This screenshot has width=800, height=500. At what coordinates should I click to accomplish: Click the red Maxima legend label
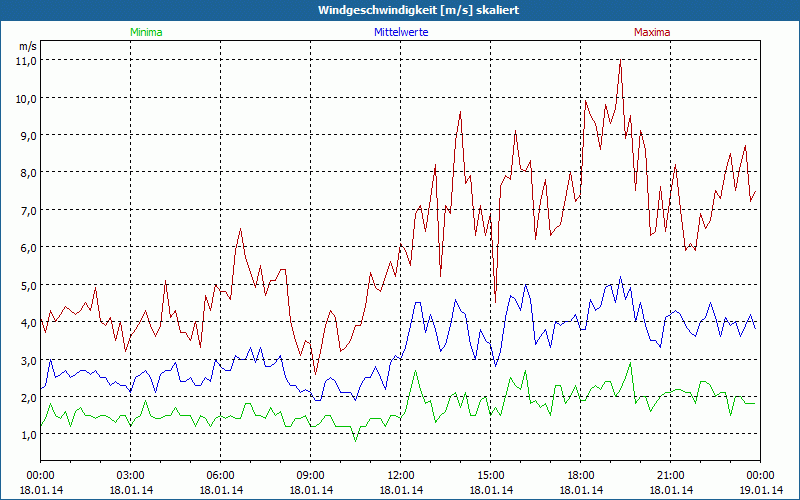[652, 32]
